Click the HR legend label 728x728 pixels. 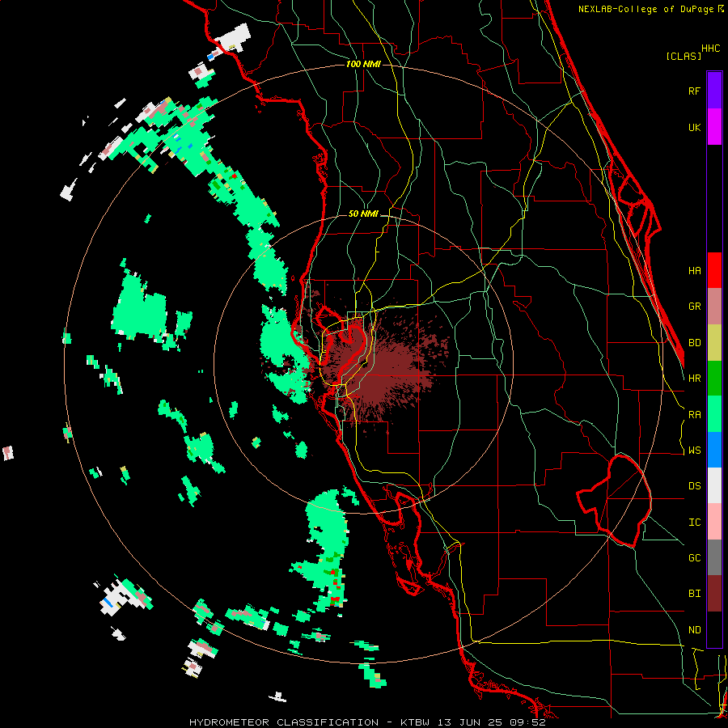[x=695, y=379]
